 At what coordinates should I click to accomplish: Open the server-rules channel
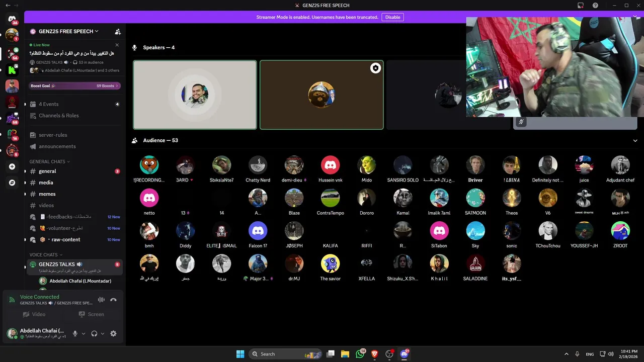pos(74,135)
